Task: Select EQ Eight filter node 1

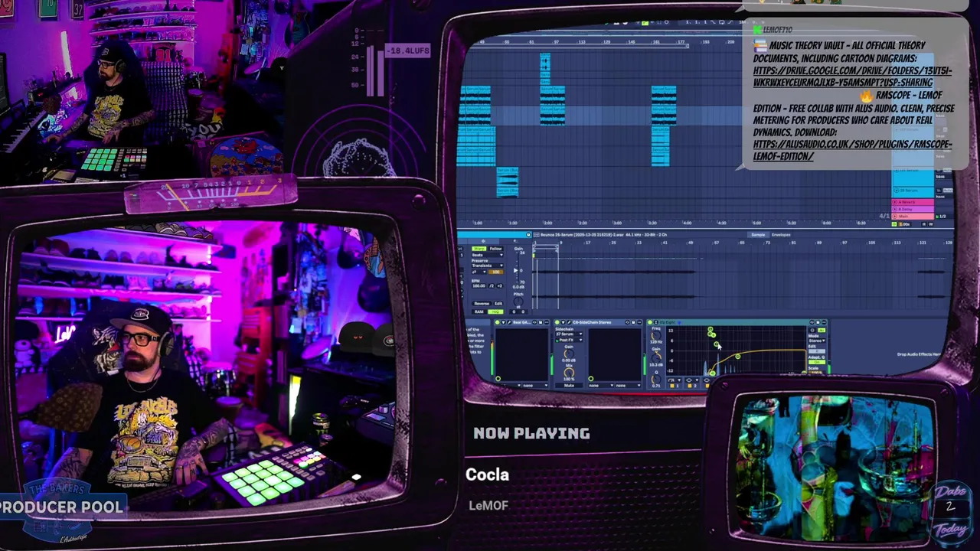Action: coord(713,373)
